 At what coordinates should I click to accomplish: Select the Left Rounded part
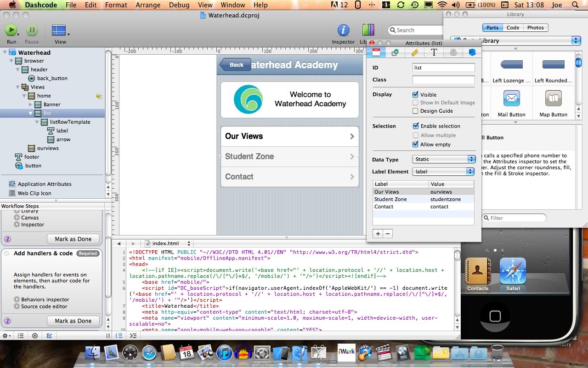pos(553,69)
